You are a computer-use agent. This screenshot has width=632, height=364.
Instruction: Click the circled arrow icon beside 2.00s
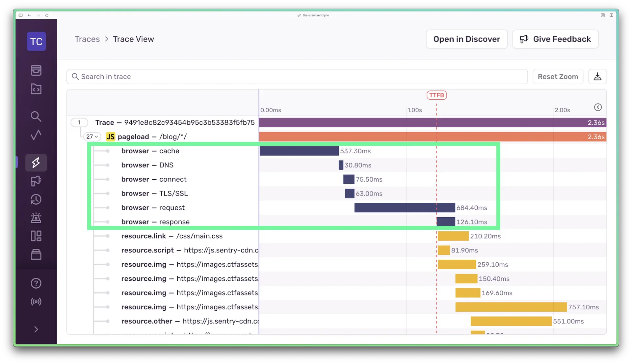tap(598, 107)
